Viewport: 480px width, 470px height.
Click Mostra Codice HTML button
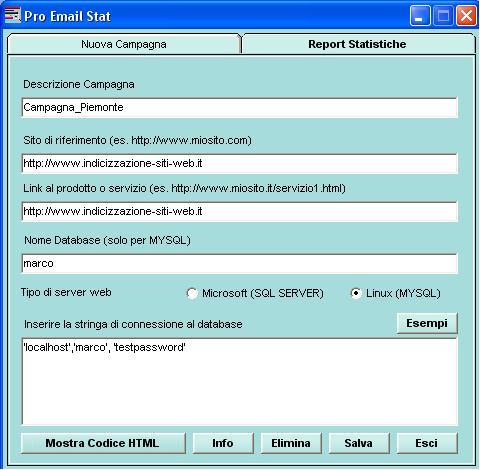[103, 443]
